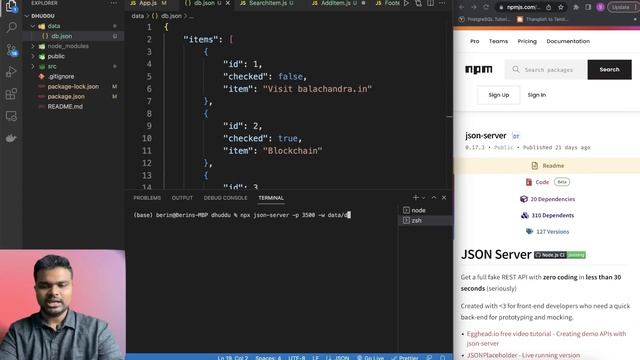Screen dimensions: 640x360
Task: Expand the public folder
Action: 33,56
